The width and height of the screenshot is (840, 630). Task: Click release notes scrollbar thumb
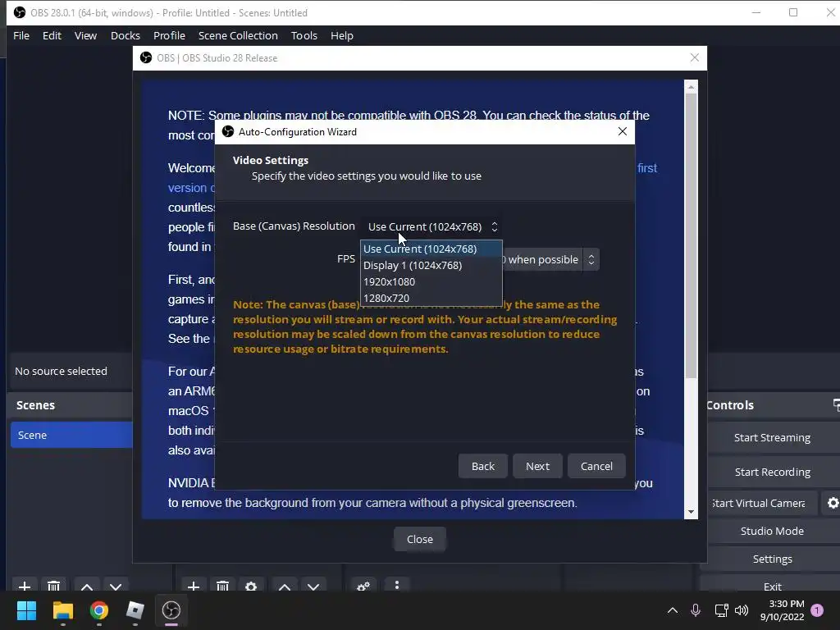(691, 235)
